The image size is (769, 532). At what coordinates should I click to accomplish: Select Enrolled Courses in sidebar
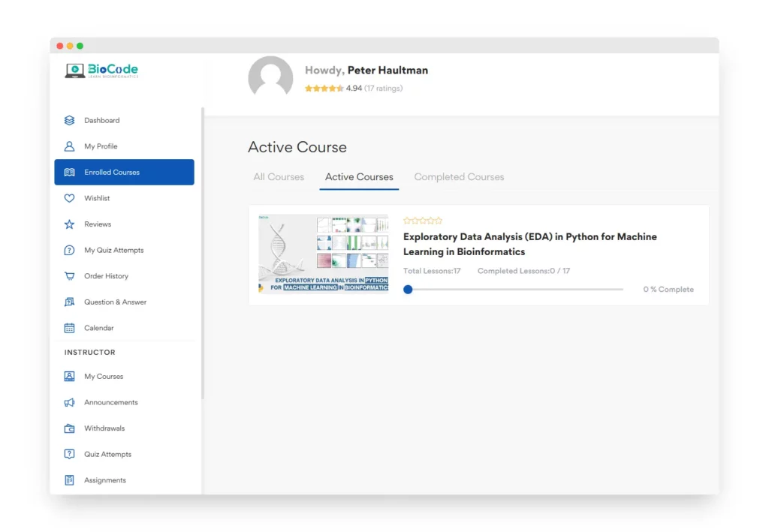point(124,172)
